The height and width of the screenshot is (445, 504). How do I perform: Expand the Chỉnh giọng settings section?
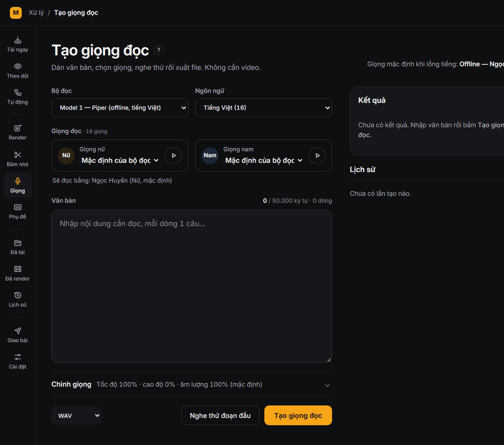click(191, 384)
